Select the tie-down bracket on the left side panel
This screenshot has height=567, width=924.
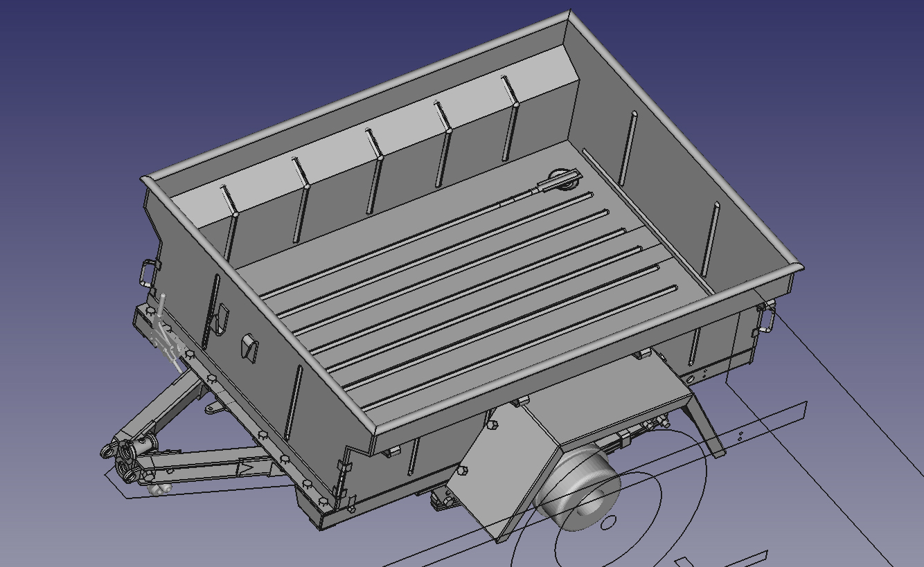[250, 348]
